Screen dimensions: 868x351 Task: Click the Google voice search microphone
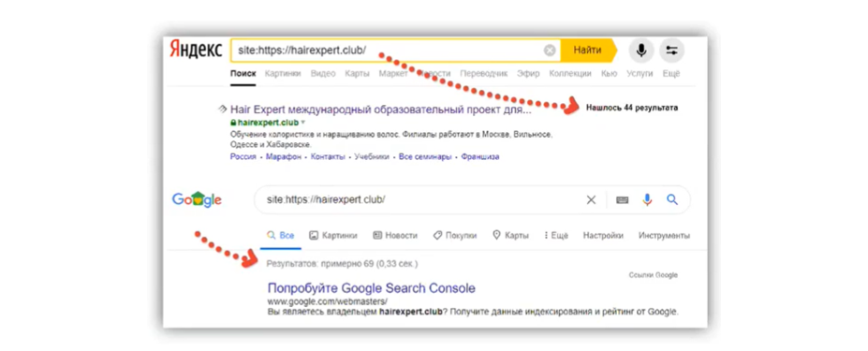[647, 200]
